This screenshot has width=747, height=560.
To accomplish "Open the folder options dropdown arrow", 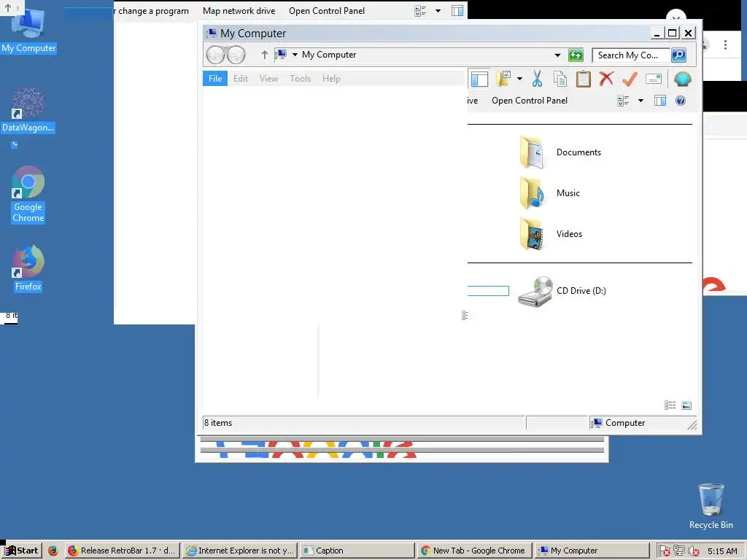I will pos(519,79).
